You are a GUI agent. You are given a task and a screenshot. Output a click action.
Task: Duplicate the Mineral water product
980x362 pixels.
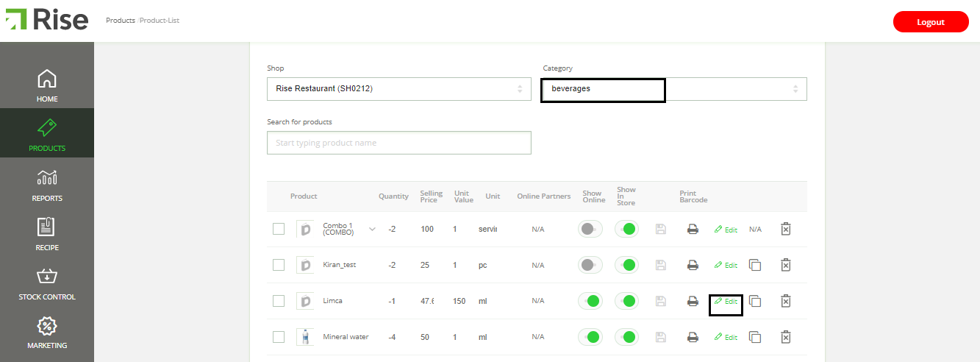click(754, 337)
